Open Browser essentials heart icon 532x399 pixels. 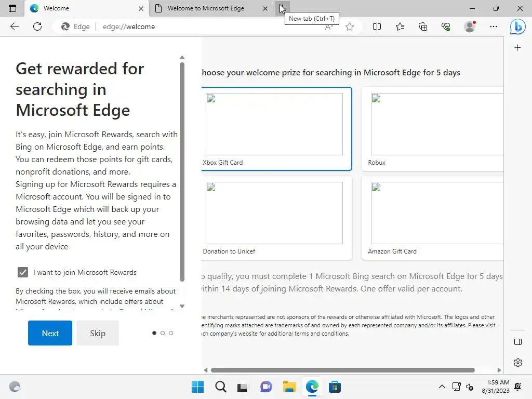coord(446,26)
